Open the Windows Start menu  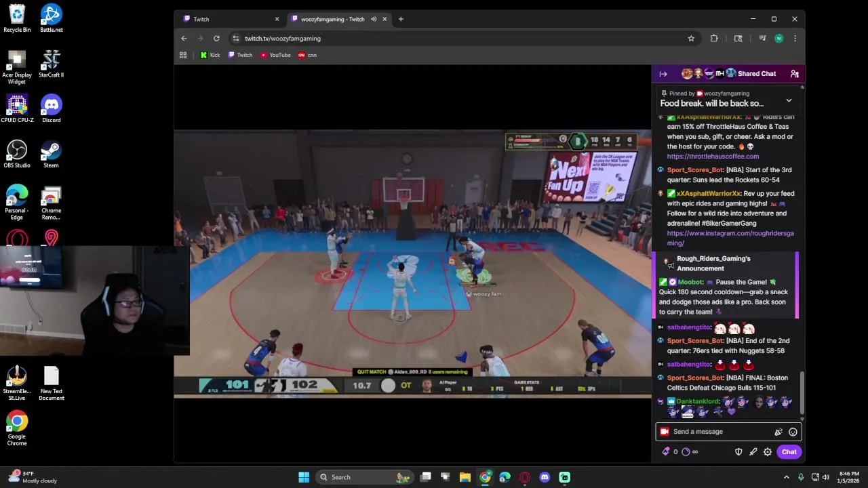pyautogui.click(x=304, y=477)
